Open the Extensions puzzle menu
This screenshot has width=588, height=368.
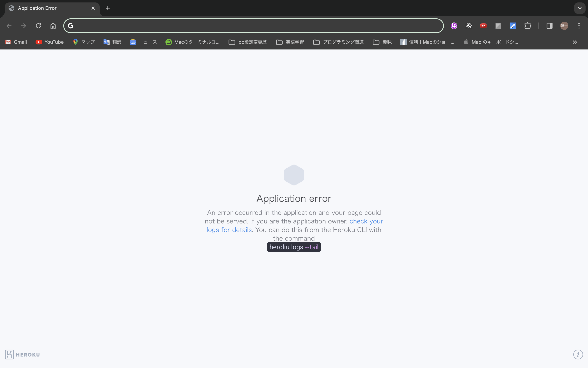click(x=528, y=26)
